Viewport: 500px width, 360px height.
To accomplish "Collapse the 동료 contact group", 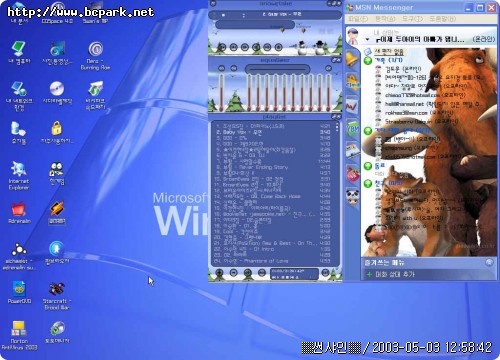I will 368,166.
